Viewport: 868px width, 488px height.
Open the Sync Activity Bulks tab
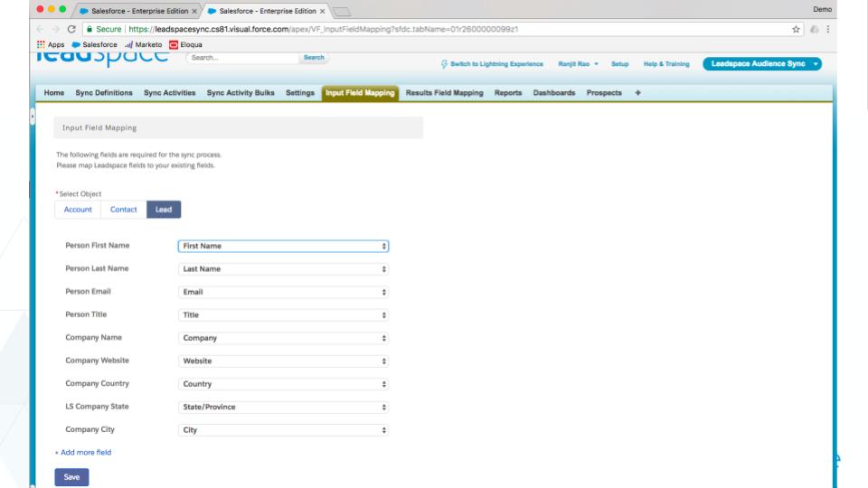tap(241, 93)
